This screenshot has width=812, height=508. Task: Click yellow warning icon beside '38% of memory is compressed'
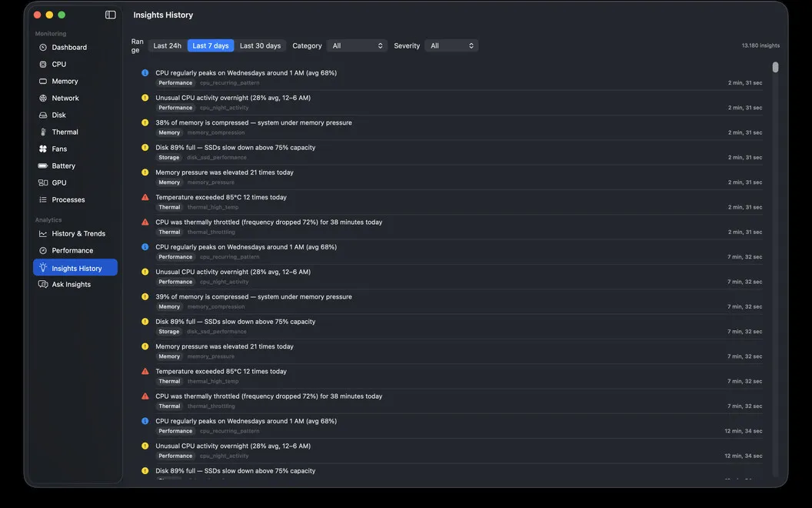(145, 122)
